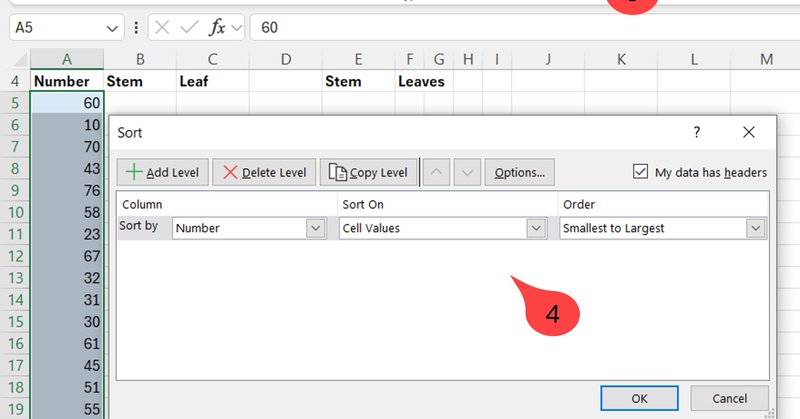Viewport: 800px width, 419px height.
Task: Click cell containing 45
Action: coord(67,365)
